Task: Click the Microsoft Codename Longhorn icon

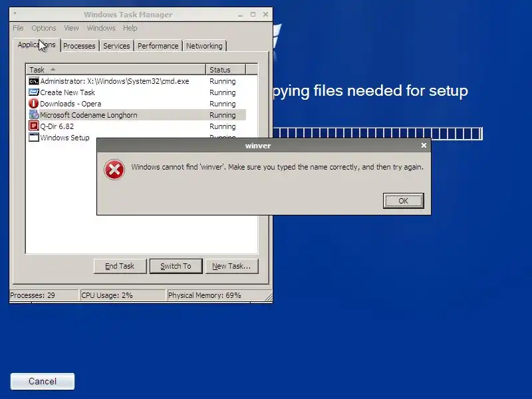Action: pyautogui.click(x=34, y=114)
